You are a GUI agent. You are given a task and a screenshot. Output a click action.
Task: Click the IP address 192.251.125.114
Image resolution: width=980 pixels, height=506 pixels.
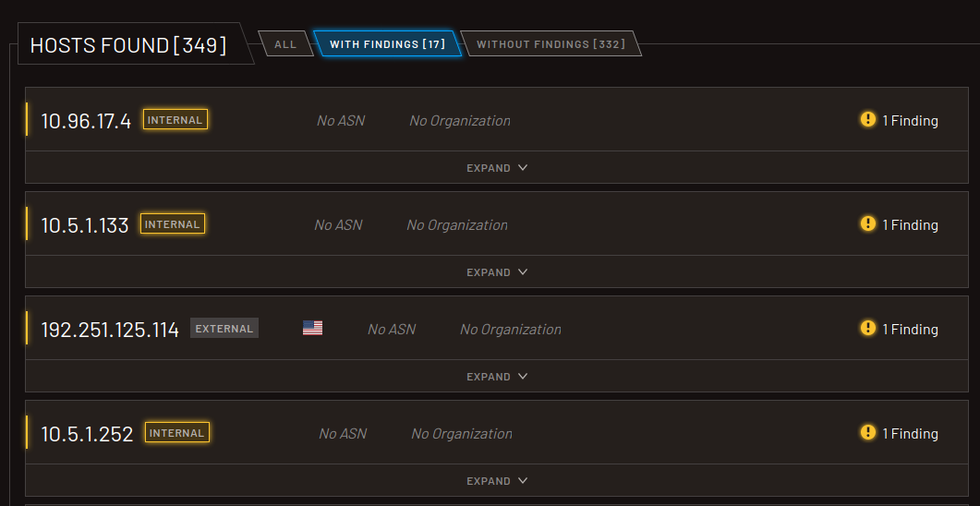[110, 330]
